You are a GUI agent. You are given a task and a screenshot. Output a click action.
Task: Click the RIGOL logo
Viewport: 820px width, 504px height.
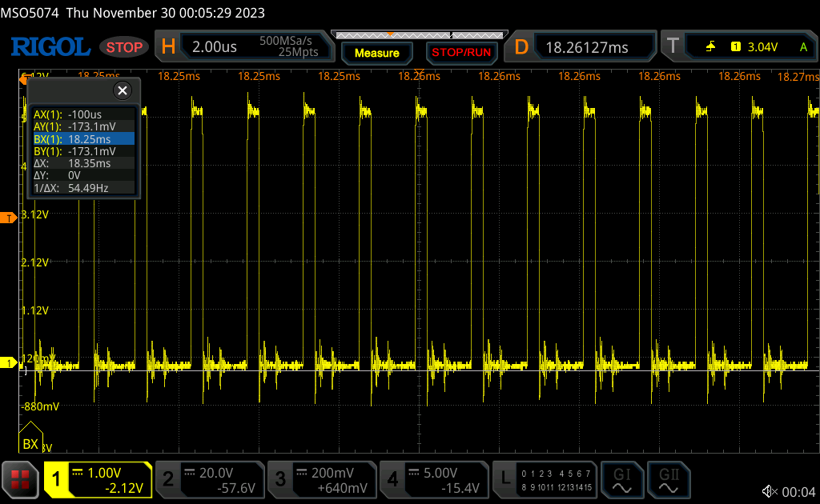click(x=50, y=47)
